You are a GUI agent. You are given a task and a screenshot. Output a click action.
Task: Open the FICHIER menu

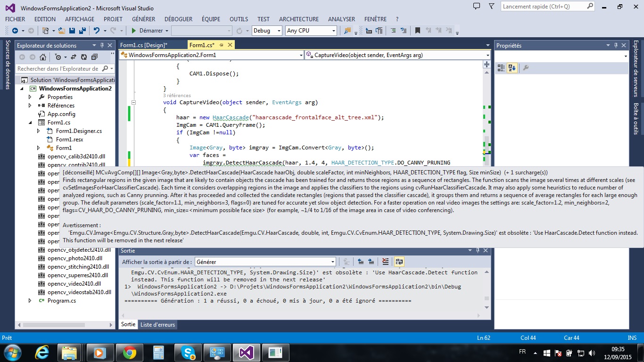(x=15, y=19)
